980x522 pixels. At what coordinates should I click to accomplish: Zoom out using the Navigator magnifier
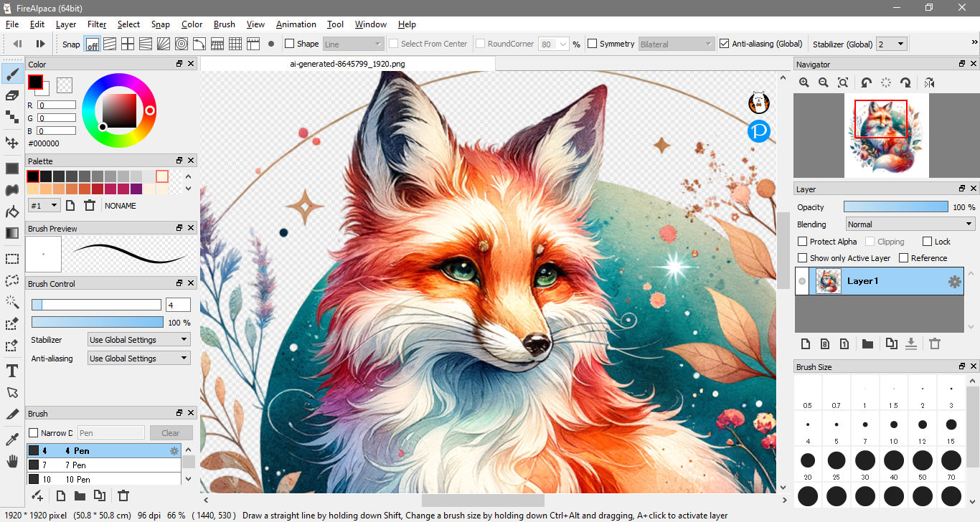(824, 83)
